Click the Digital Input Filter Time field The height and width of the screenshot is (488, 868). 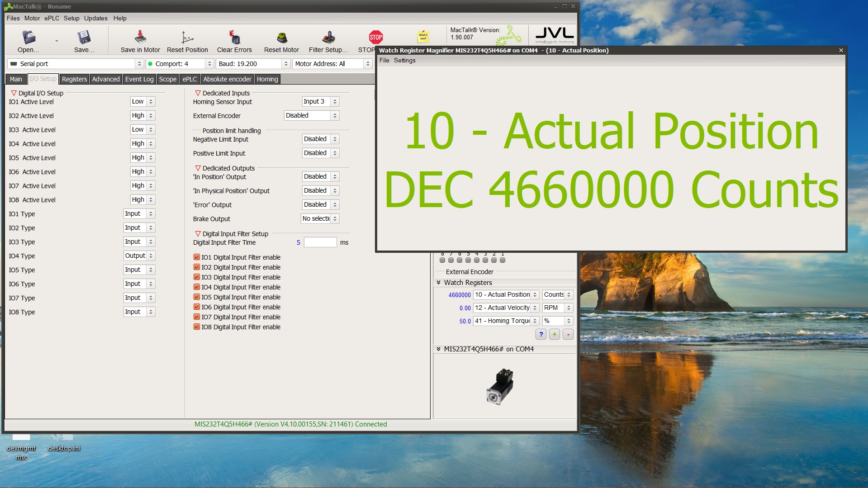click(320, 242)
